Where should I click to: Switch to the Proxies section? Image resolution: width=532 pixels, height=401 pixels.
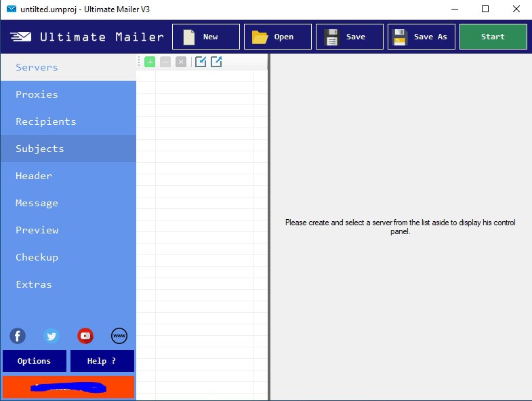[x=68, y=94]
